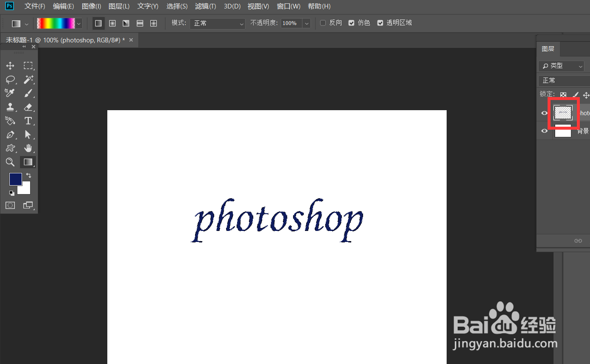
Task: Open the 3D(D) menu
Action: pos(232,6)
